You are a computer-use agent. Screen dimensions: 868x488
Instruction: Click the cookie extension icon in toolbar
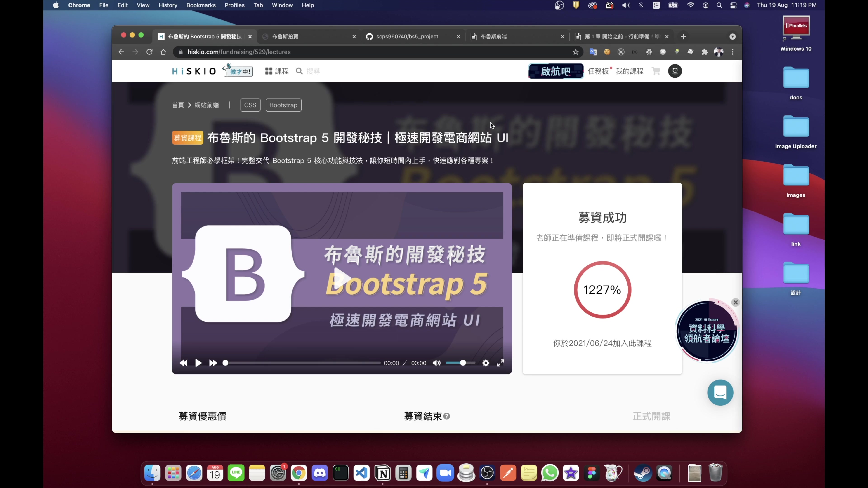point(607,52)
